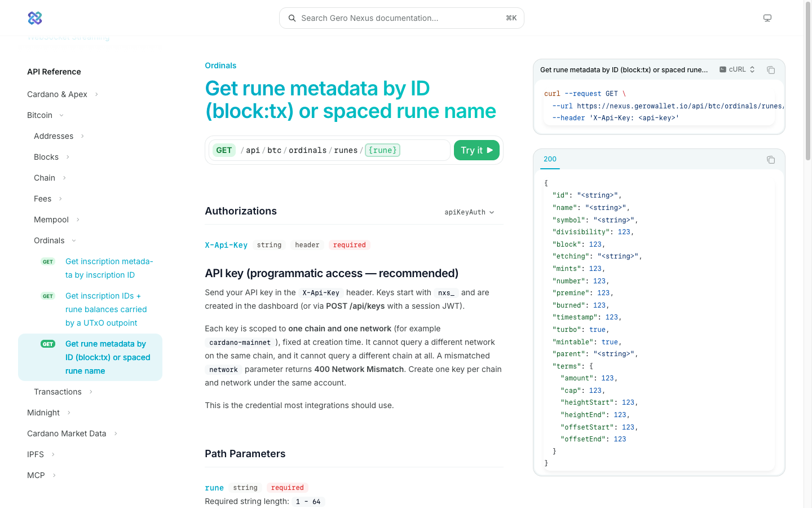Select the 200 response tab
This screenshot has width=812, height=508.
(x=550, y=159)
